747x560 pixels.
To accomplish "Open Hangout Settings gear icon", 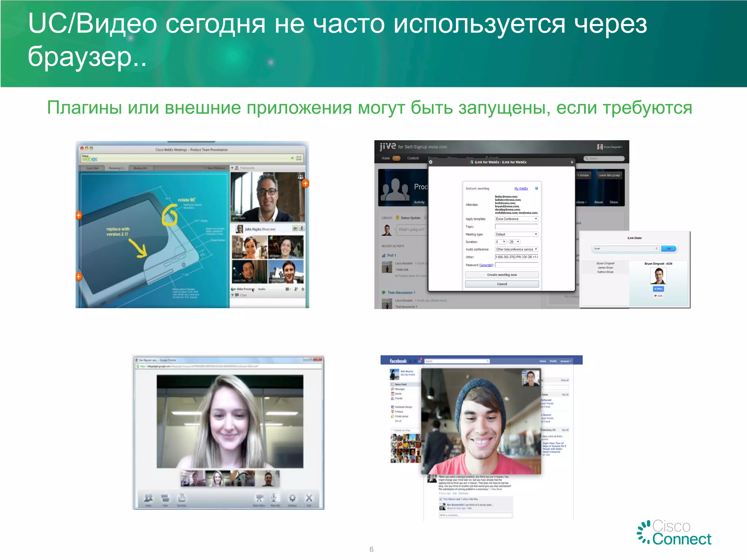I will point(292,498).
